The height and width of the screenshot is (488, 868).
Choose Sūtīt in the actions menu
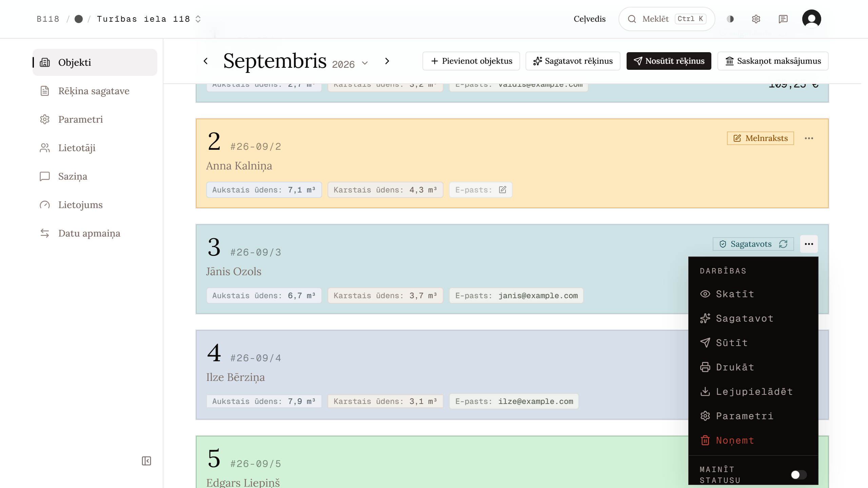pyautogui.click(x=753, y=343)
